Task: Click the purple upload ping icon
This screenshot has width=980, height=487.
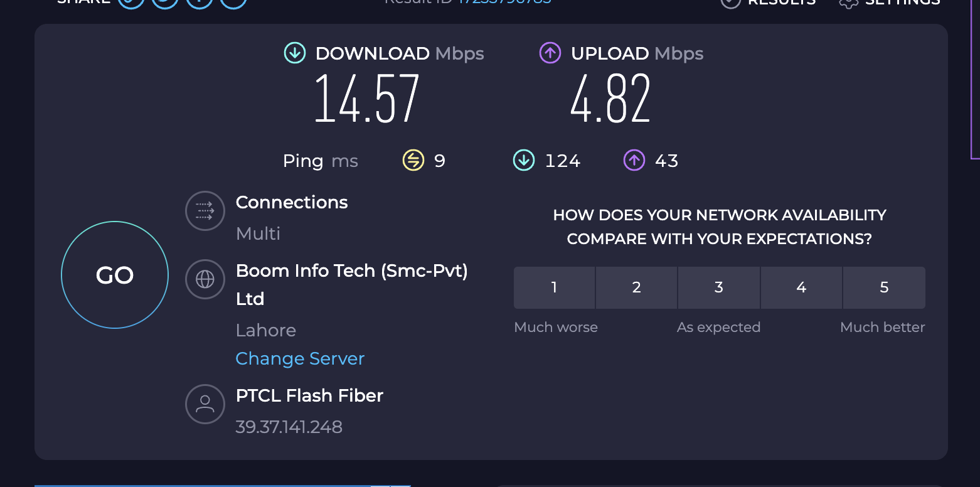Action: [634, 161]
